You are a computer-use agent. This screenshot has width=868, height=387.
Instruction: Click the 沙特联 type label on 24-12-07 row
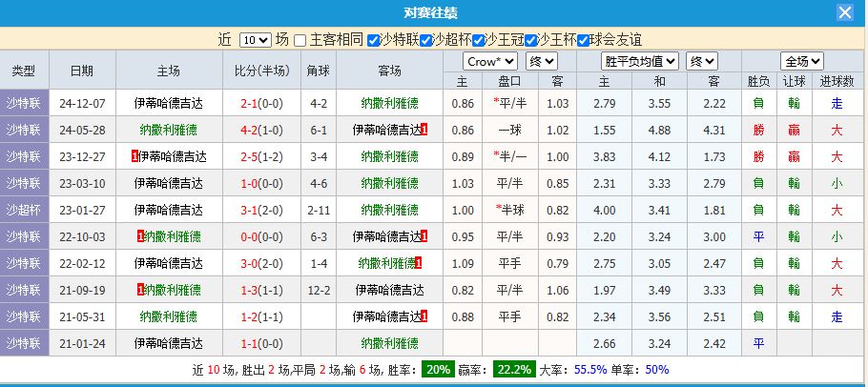point(23,103)
